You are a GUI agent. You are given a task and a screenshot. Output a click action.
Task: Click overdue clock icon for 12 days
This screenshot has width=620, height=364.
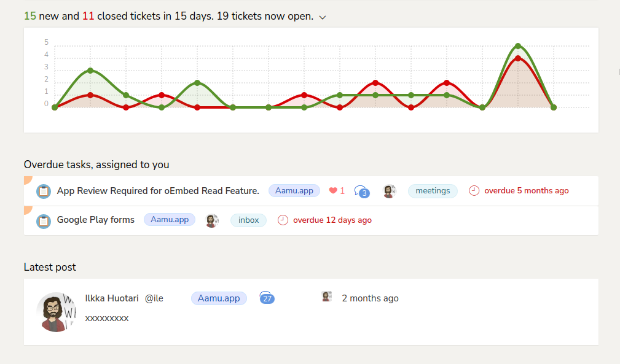click(283, 220)
